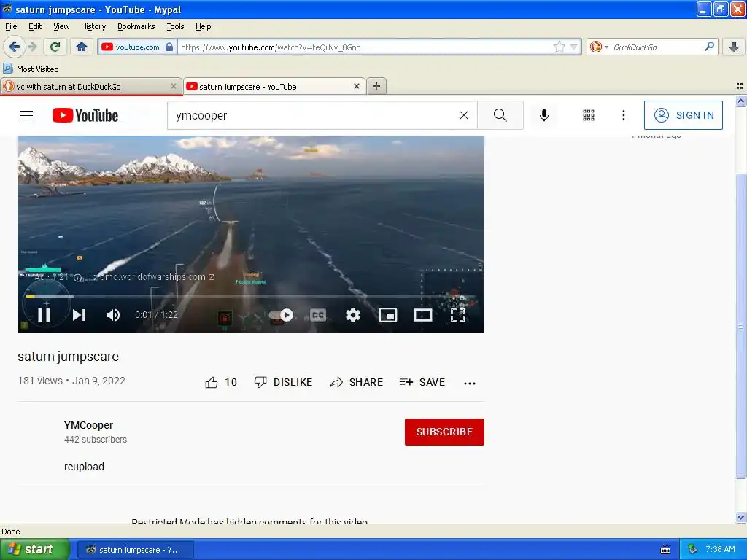Open the player settings gear
The image size is (747, 560).
point(353,315)
